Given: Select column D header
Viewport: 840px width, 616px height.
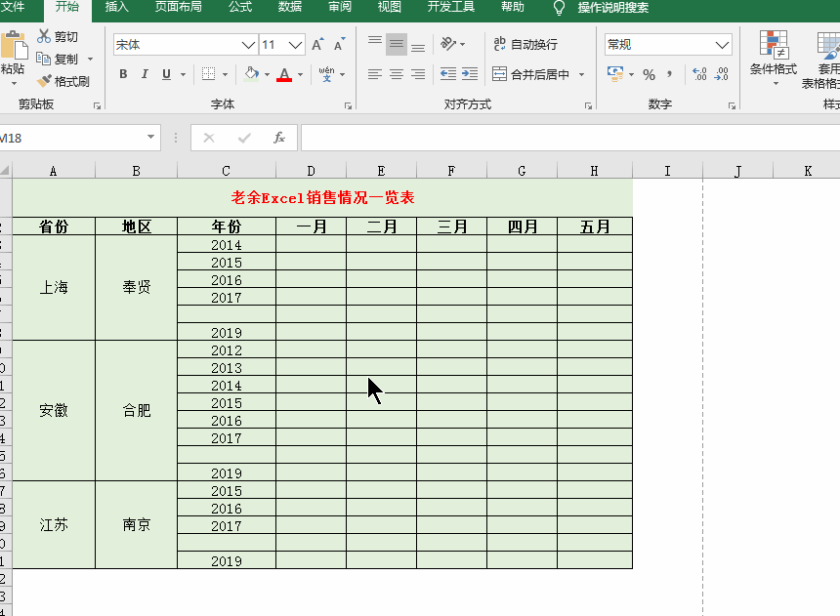Looking at the screenshot, I should pos(312,171).
